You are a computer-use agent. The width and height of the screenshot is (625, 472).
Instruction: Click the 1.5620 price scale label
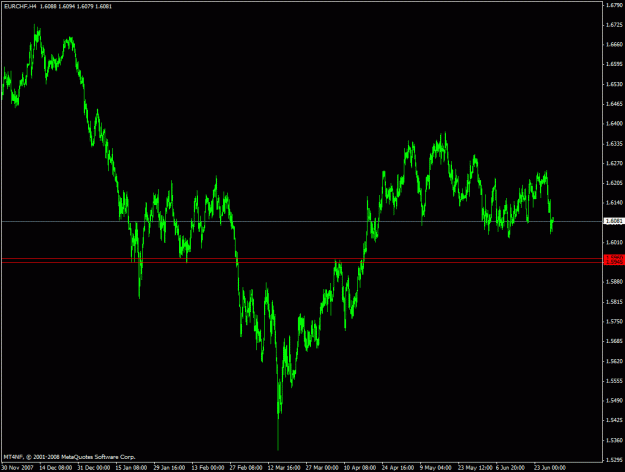[614, 361]
